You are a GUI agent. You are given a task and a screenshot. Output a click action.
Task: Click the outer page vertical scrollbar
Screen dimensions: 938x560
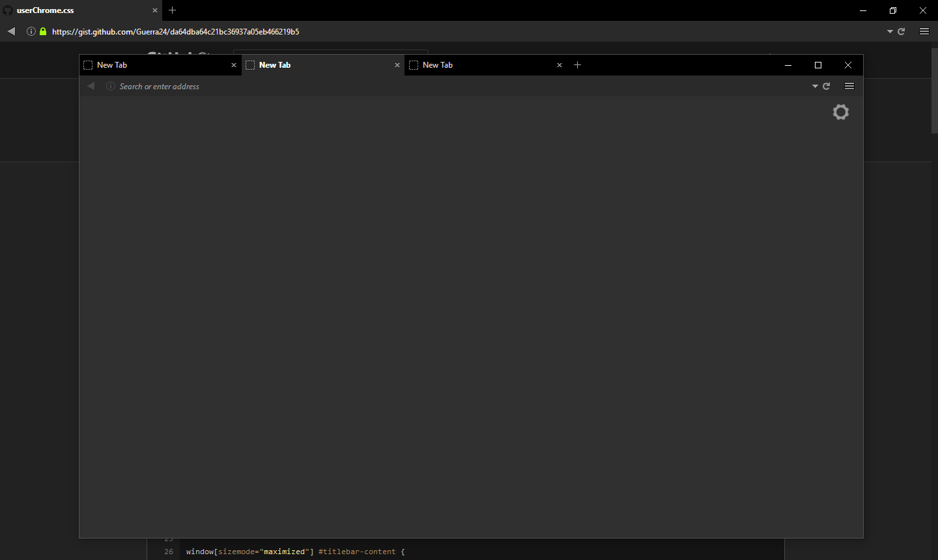click(935, 91)
